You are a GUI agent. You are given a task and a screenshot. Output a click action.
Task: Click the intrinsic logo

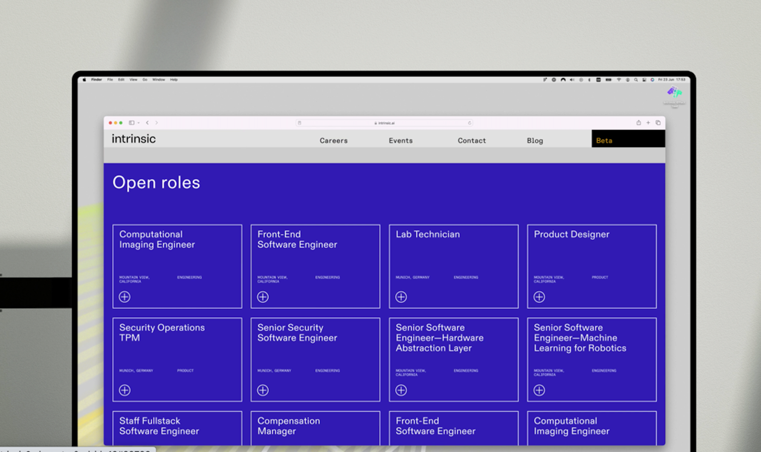point(134,139)
